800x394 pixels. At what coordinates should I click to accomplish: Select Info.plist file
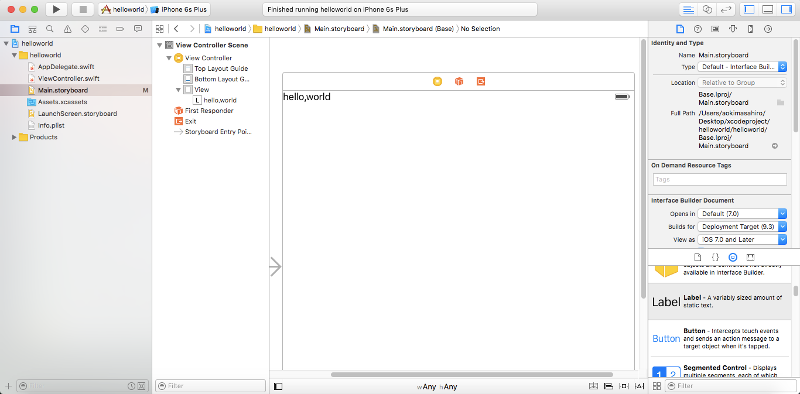pos(51,125)
